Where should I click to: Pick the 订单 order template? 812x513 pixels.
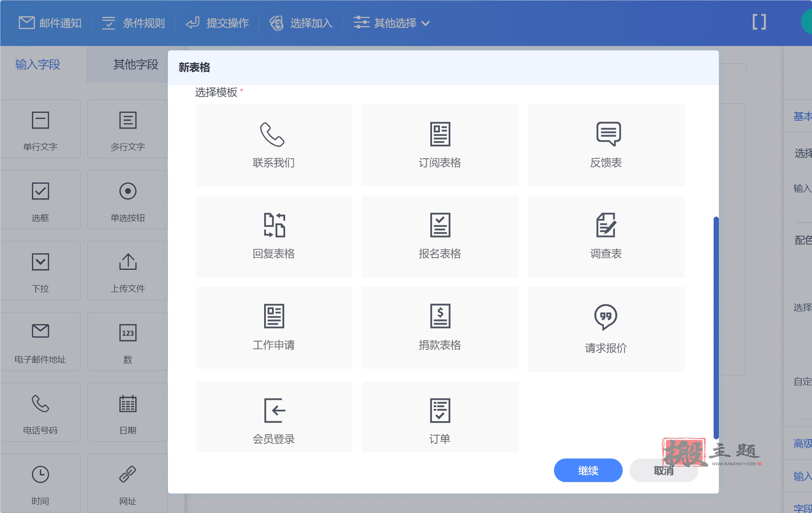pyautogui.click(x=440, y=417)
